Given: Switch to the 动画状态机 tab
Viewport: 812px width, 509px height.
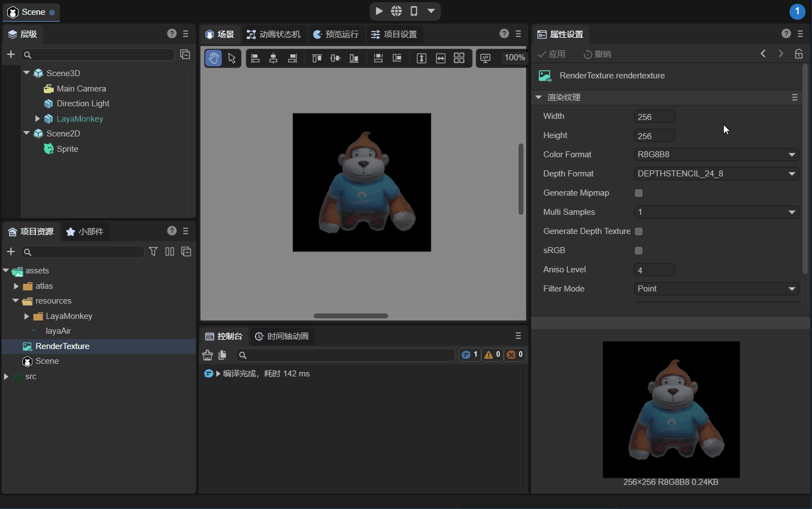Looking at the screenshot, I should tap(274, 35).
